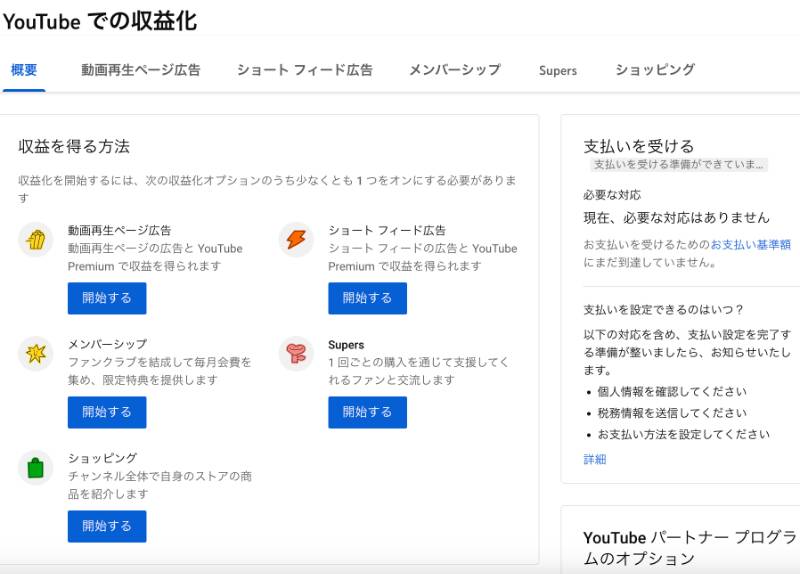Click bullet お支払い方法を設定してください

click(683, 435)
